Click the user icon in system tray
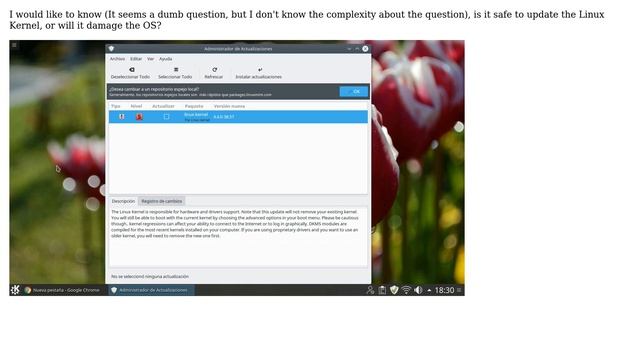 (370, 290)
